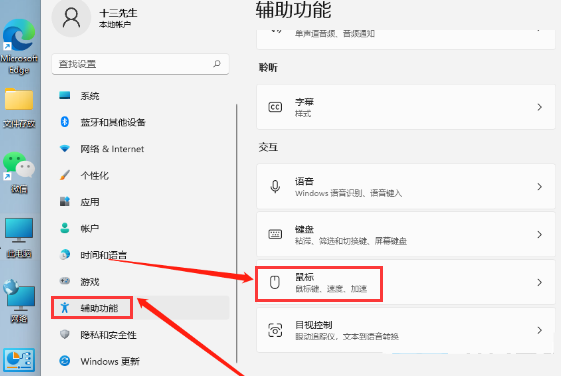This screenshot has width=561, height=376.
Task: Expand the 字幕 row chevron
Action: (540, 107)
